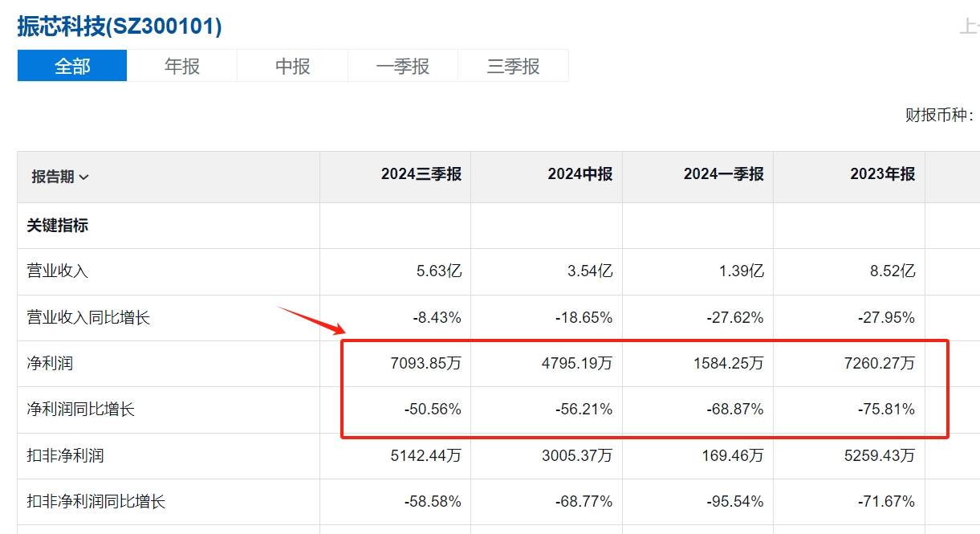The height and width of the screenshot is (534, 980).
Task: Click the 1.39亿 revenue value
Action: click(x=741, y=271)
